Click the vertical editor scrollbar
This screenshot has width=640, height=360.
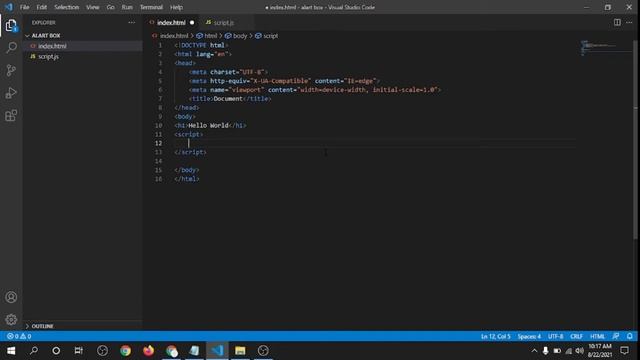click(x=636, y=139)
